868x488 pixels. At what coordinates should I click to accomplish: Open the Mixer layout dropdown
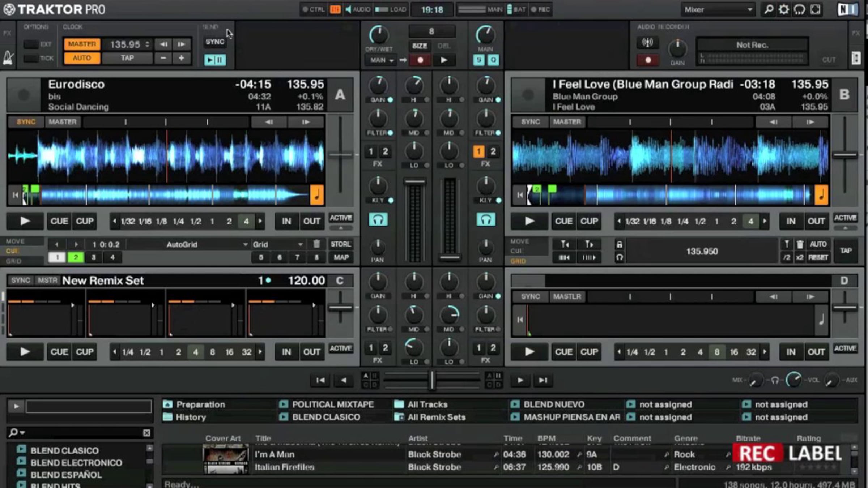coord(718,10)
